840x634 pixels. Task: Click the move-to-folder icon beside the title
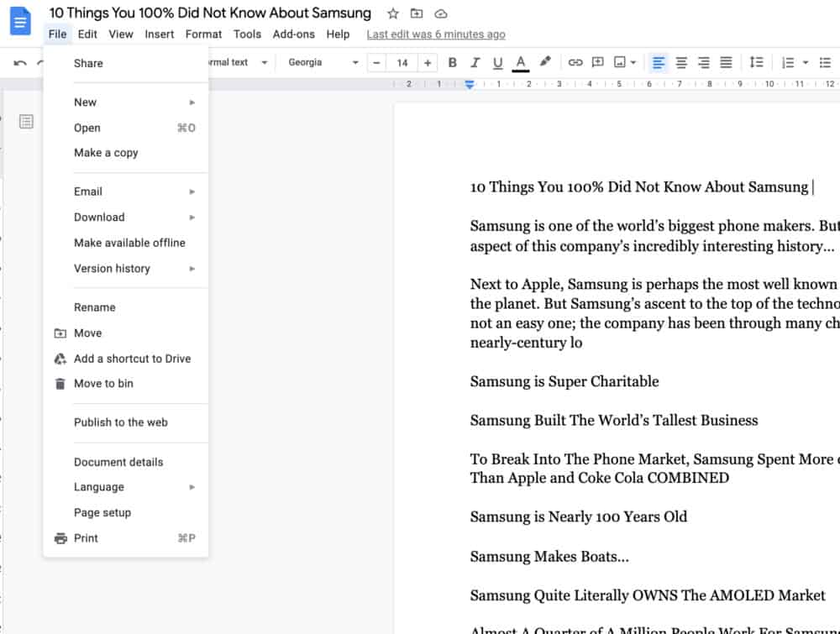click(417, 13)
